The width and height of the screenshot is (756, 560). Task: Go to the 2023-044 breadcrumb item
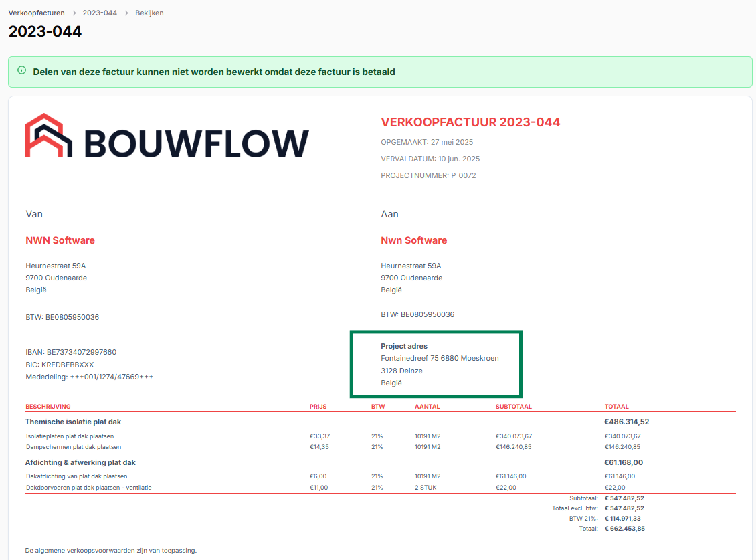click(x=100, y=13)
